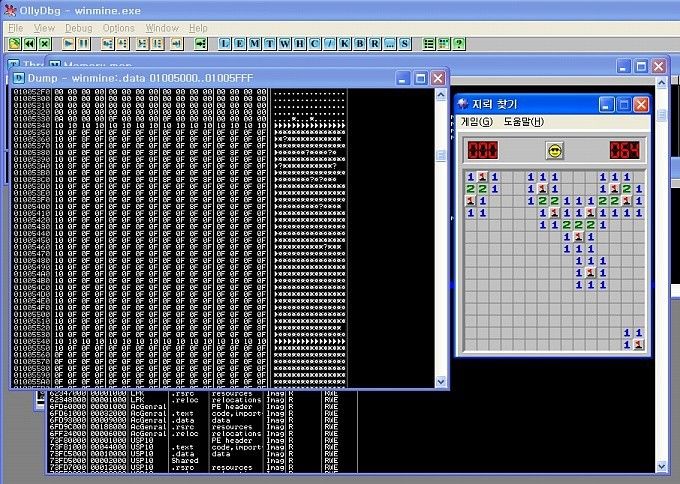Select dump row address 010053A0
This screenshot has width=680, height=484.
coord(32,166)
